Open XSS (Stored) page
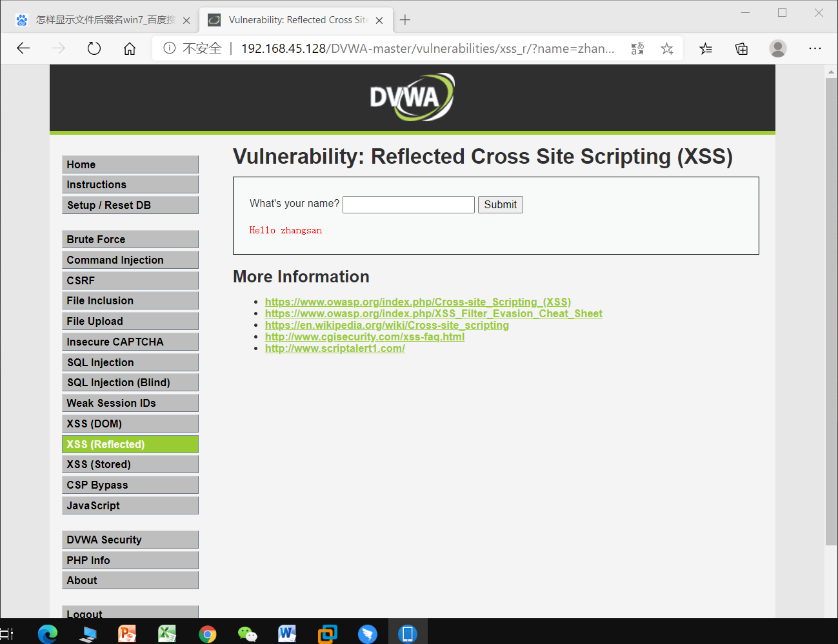The width and height of the screenshot is (838, 644). pos(130,464)
